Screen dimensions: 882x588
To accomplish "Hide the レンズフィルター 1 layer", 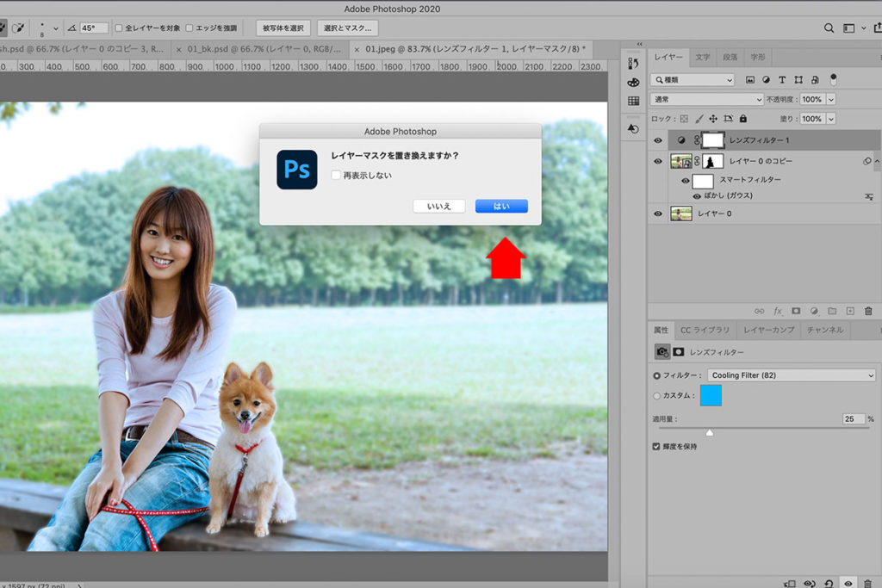I will click(x=657, y=140).
